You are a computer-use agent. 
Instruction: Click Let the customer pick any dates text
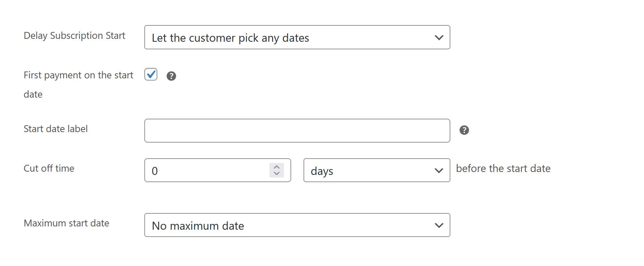tap(231, 38)
